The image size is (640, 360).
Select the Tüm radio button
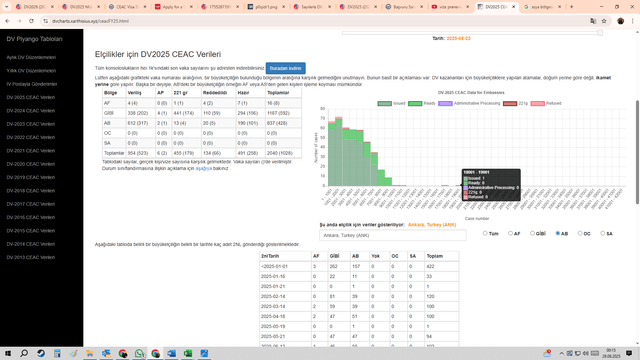(x=485, y=233)
